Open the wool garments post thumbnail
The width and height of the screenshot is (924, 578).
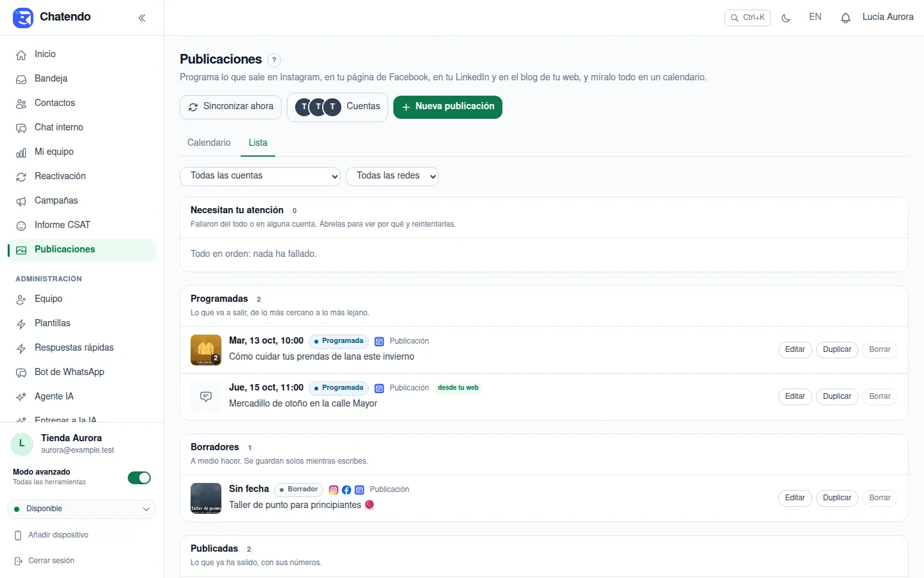pyautogui.click(x=206, y=350)
